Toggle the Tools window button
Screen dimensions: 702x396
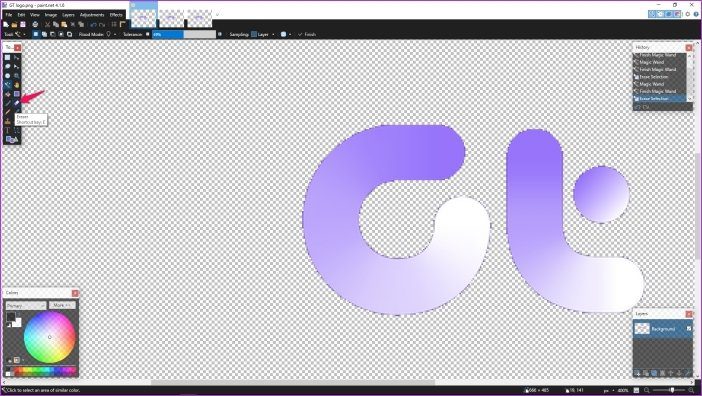click(652, 14)
